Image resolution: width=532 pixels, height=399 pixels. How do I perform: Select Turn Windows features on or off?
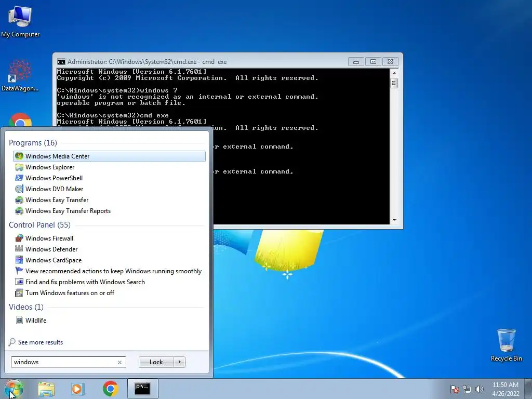point(109,293)
